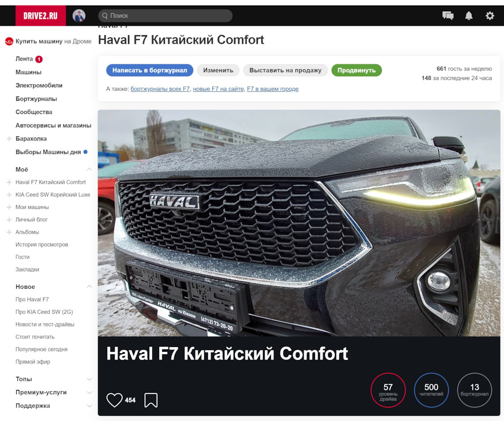Expand plus next to KIA Ceed SW

(9, 195)
